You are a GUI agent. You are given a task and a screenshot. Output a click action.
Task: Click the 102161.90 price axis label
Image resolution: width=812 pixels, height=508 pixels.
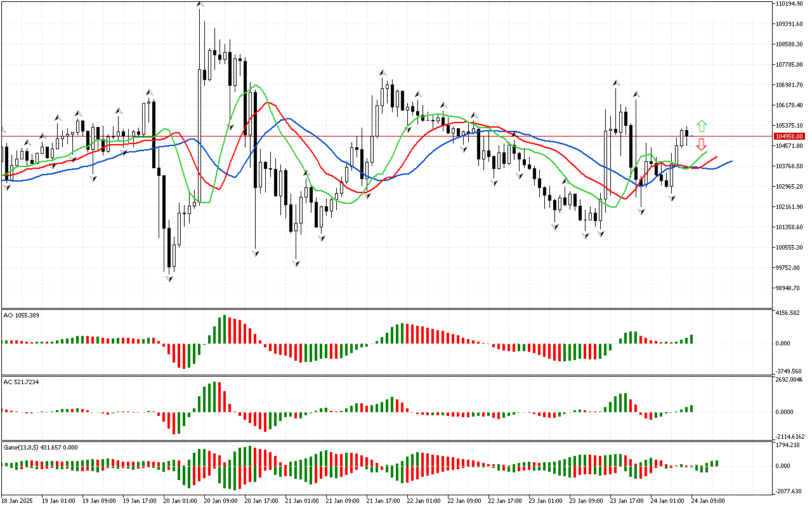tap(790, 207)
